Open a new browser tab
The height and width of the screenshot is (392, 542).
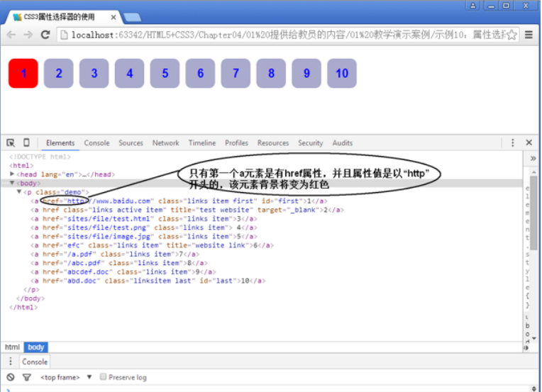click(x=132, y=17)
